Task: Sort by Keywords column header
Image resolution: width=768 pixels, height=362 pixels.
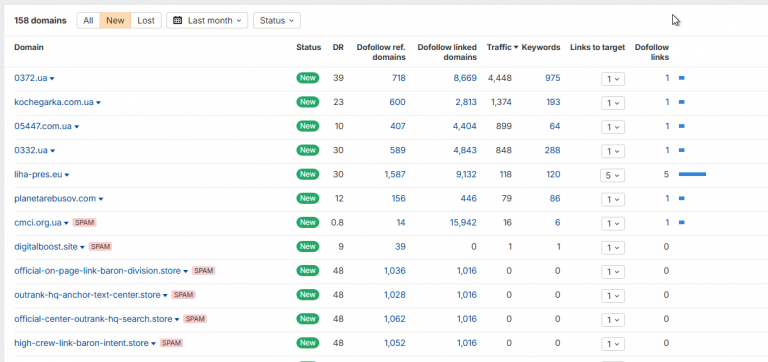Action: (x=541, y=48)
